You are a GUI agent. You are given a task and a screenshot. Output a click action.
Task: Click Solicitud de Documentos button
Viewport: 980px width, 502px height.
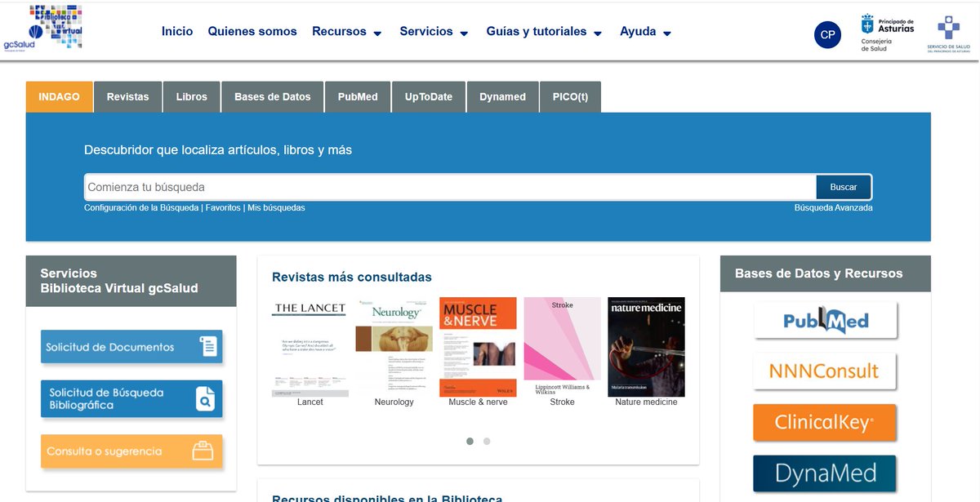[x=131, y=347]
